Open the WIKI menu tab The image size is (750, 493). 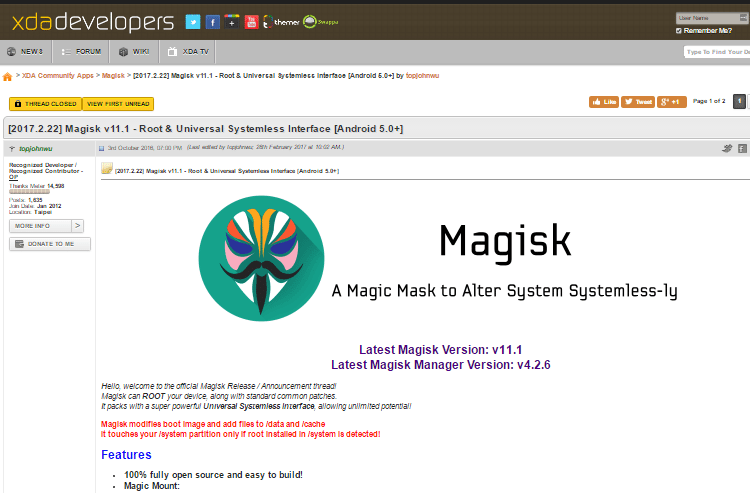pyautogui.click(x=134, y=52)
